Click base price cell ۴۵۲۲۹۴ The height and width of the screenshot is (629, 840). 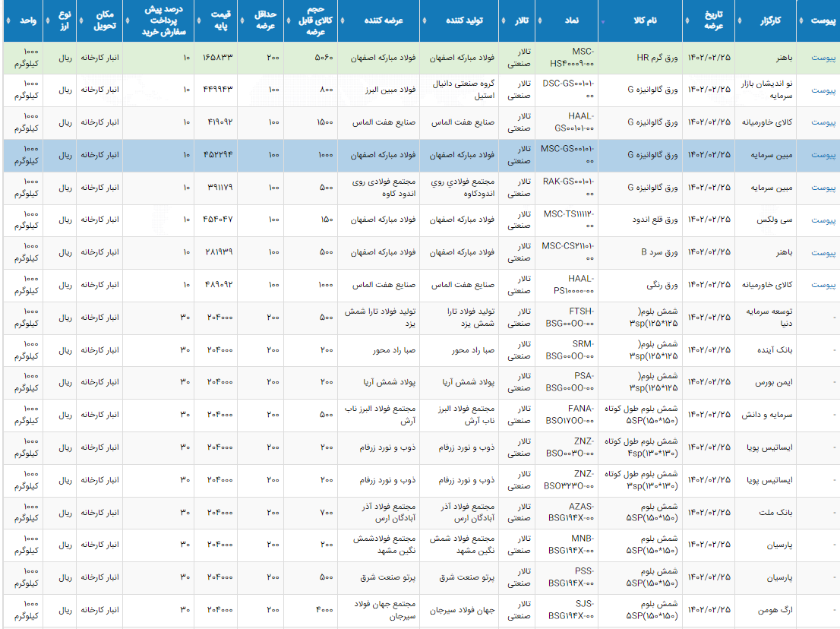(216, 156)
